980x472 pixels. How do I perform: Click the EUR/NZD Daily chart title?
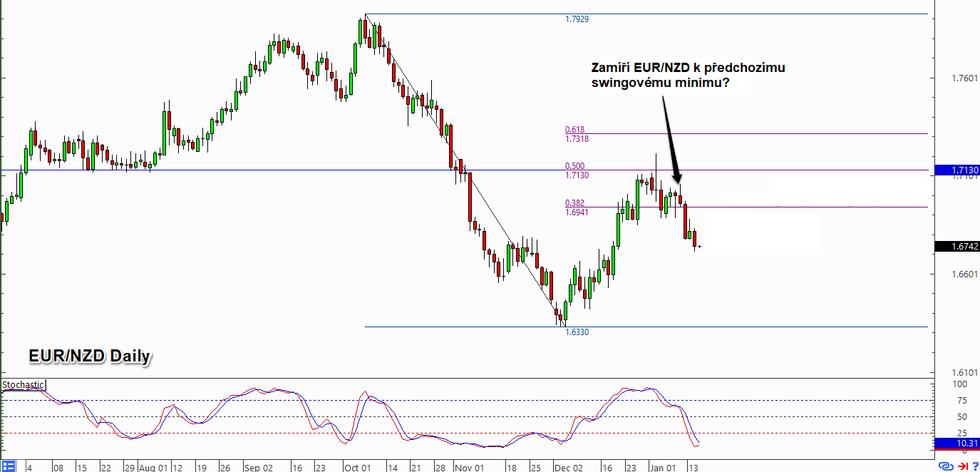click(x=90, y=356)
